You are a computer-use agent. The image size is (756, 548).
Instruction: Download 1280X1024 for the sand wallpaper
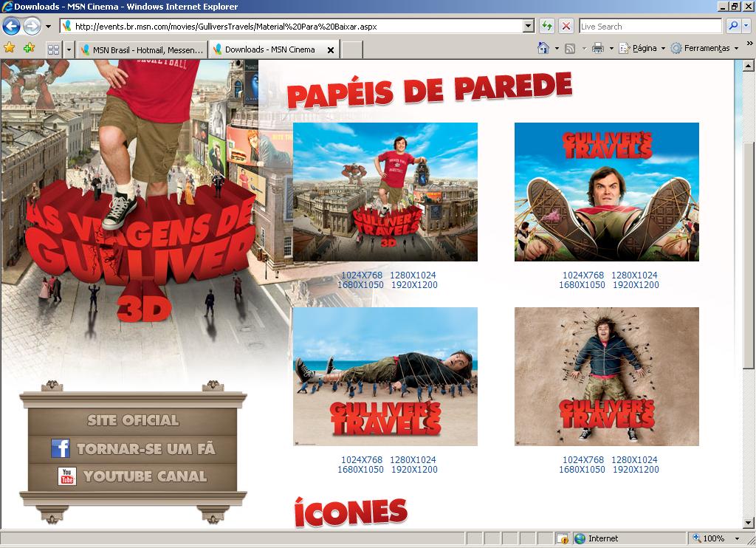pyautogui.click(x=634, y=459)
